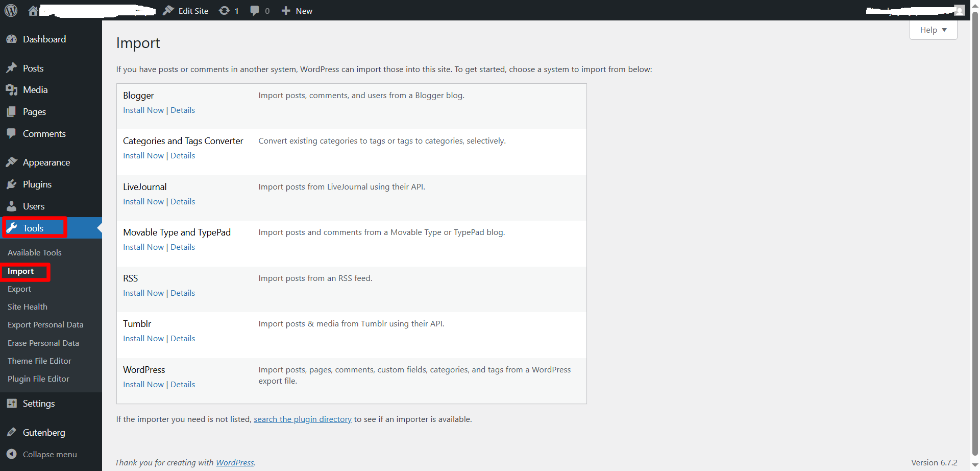This screenshot has width=980, height=471.
Task: Open Settings via the gear icon
Action: click(12, 403)
